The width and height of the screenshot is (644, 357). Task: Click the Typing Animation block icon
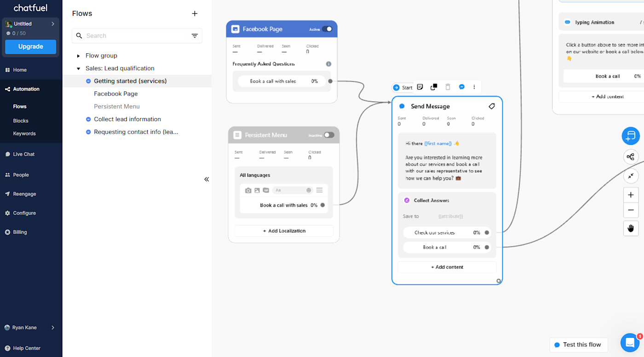point(567,22)
